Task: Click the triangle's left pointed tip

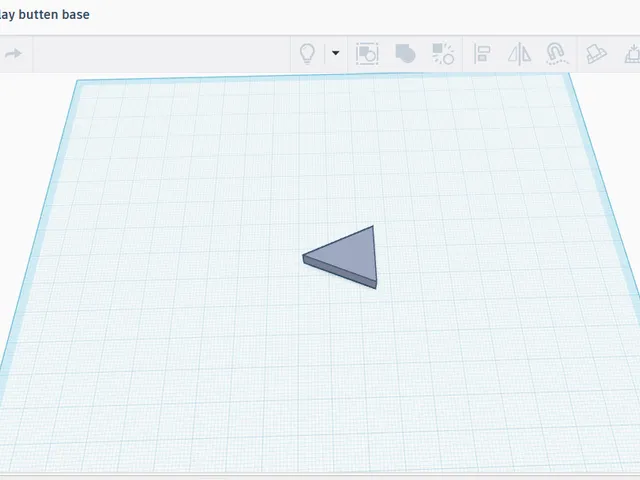Action: tap(304, 257)
